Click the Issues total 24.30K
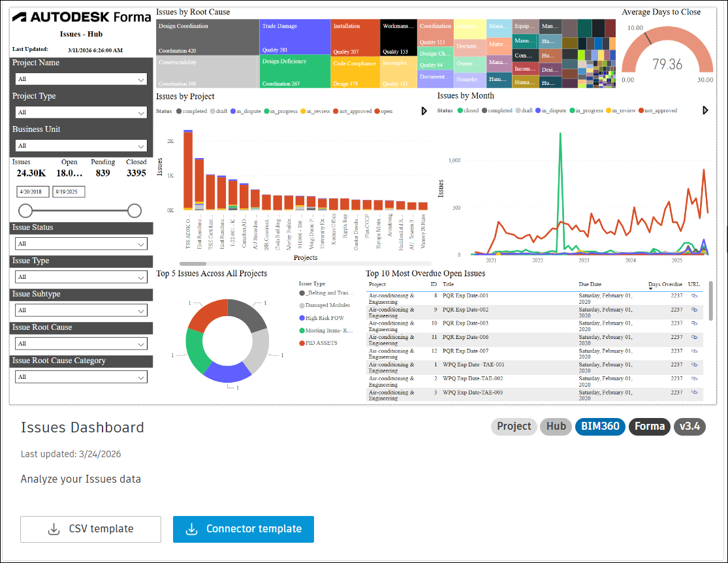The image size is (728, 563). pos(31,173)
